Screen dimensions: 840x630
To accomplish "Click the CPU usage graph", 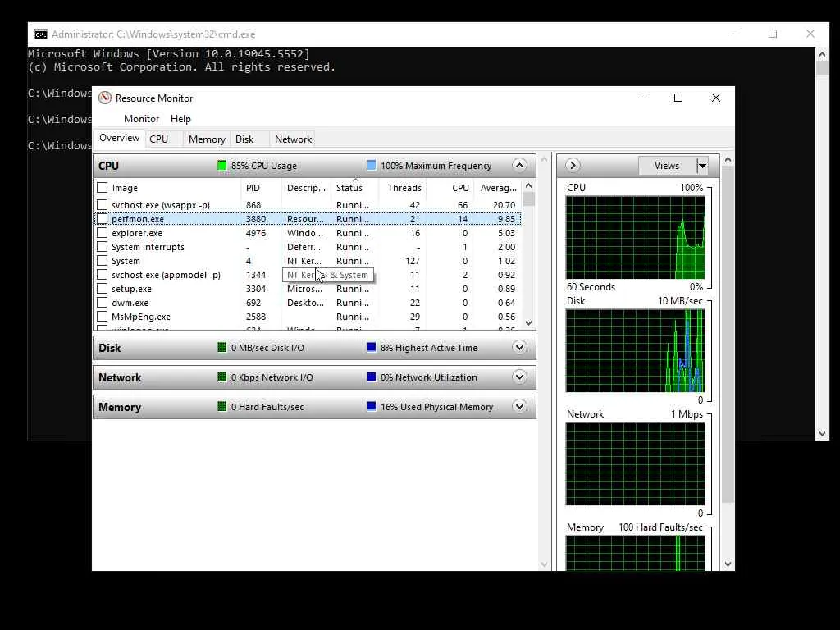I will pyautogui.click(x=636, y=237).
